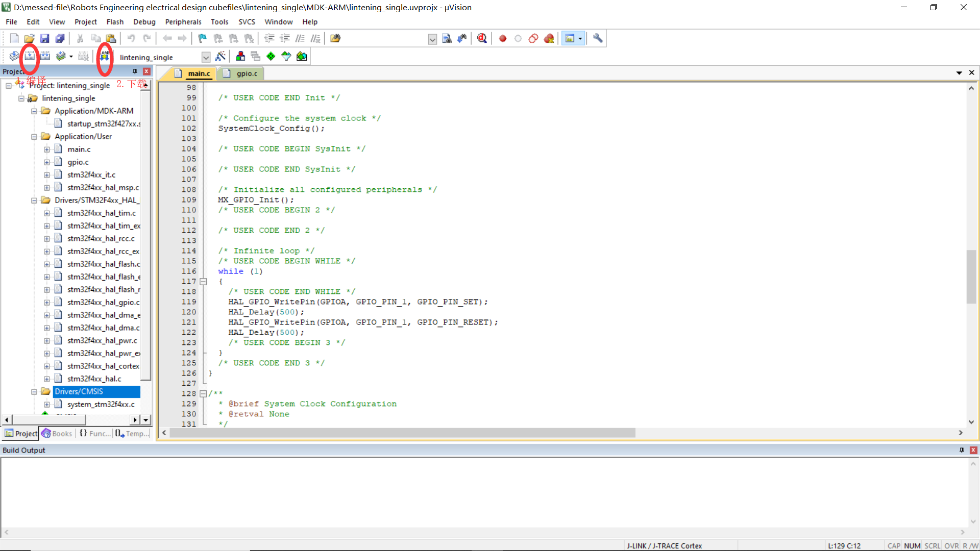Insert breakpoint red dot icon
Viewport: 980px width, 551px height.
pyautogui.click(x=503, y=38)
